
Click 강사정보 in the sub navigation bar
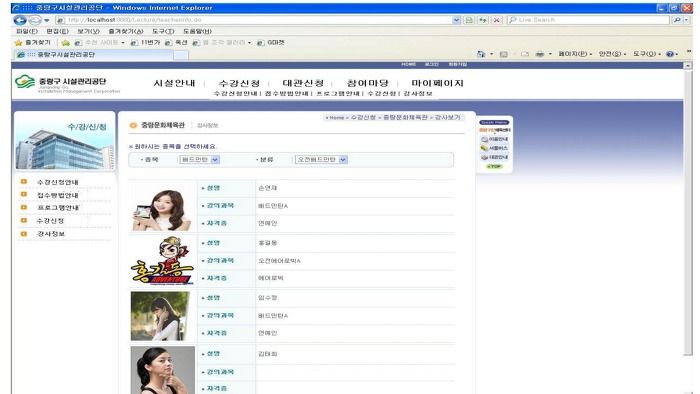[418, 94]
